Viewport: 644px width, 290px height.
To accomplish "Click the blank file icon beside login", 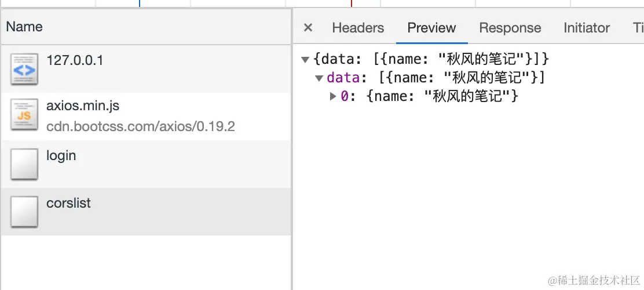I will click(24, 164).
